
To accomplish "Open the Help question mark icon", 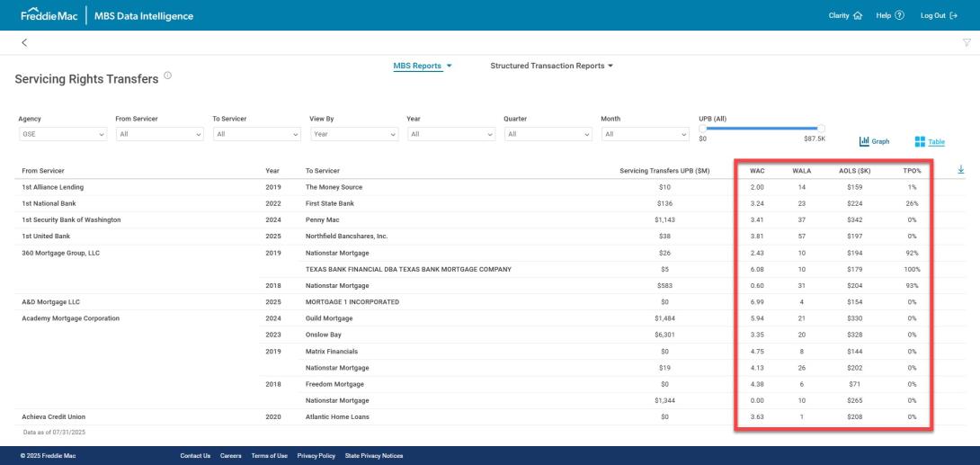I will pyautogui.click(x=899, y=15).
